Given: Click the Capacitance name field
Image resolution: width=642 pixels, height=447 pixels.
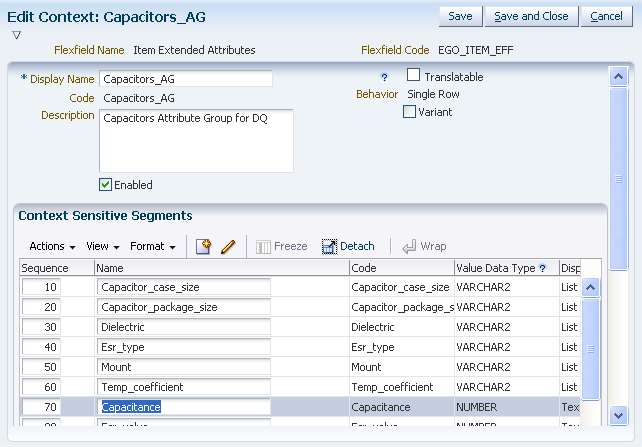Looking at the screenshot, I should click(x=184, y=407).
